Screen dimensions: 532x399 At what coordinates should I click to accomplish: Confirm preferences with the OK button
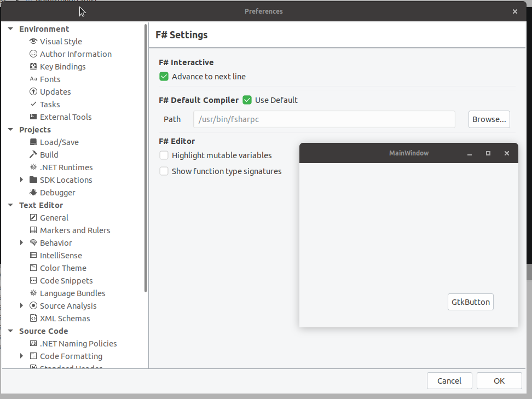point(499,381)
